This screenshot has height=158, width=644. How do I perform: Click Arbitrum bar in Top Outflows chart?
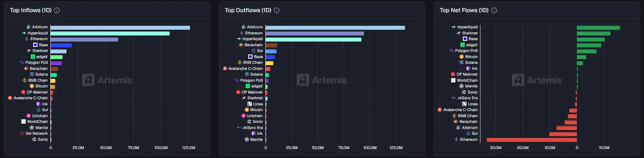tap(335, 28)
